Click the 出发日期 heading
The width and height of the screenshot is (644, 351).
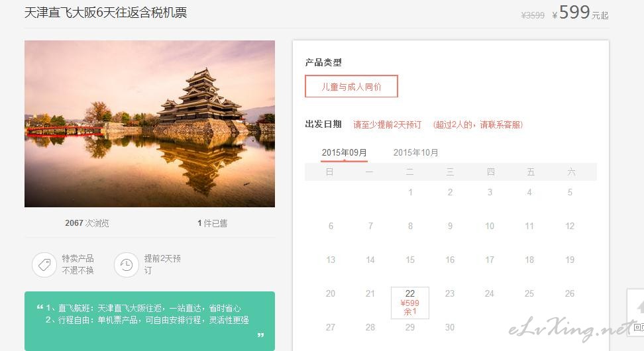click(x=323, y=125)
